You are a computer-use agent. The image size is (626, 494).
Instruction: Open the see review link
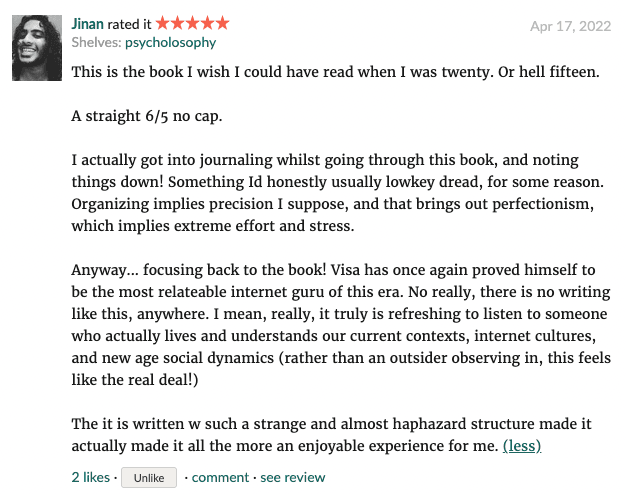pos(293,477)
